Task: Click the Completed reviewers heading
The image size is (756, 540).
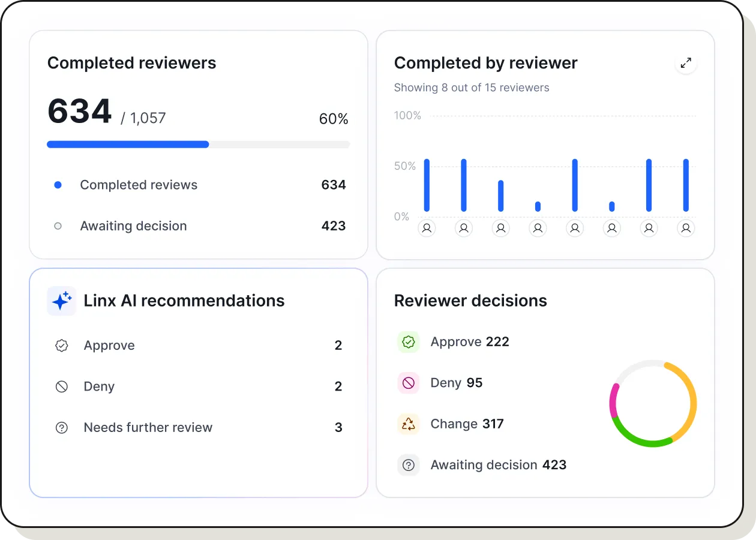Action: coord(131,63)
